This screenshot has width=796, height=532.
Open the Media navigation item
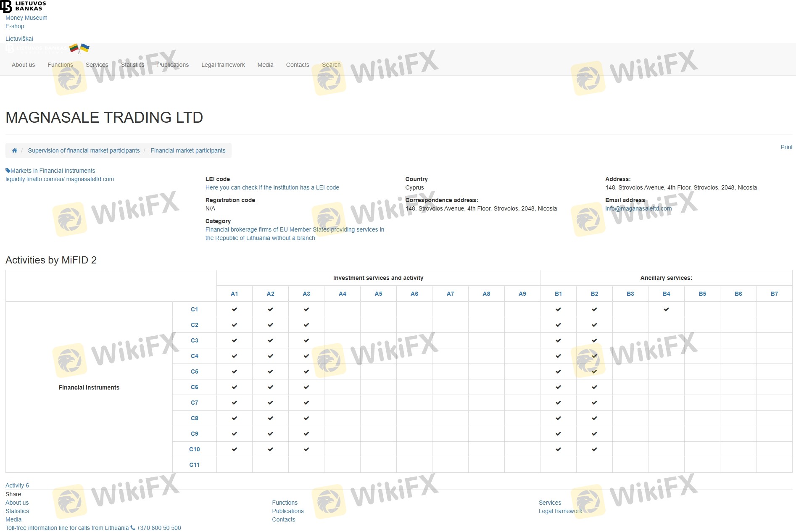[x=266, y=65]
